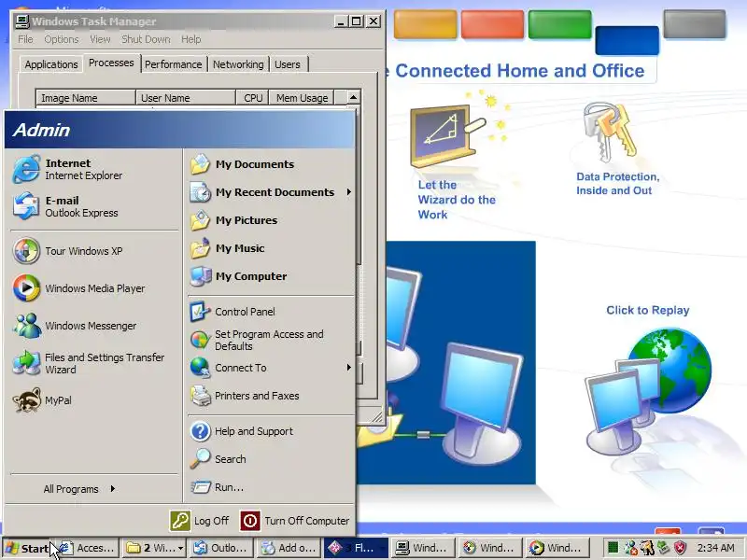
Task: Switch to Performance tab in Task Manager
Action: (174, 64)
